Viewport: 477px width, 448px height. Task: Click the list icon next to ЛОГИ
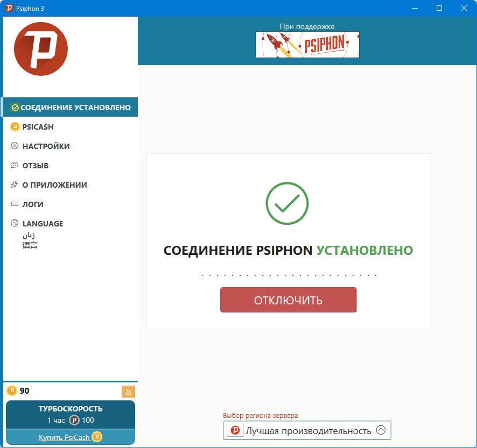(x=15, y=204)
